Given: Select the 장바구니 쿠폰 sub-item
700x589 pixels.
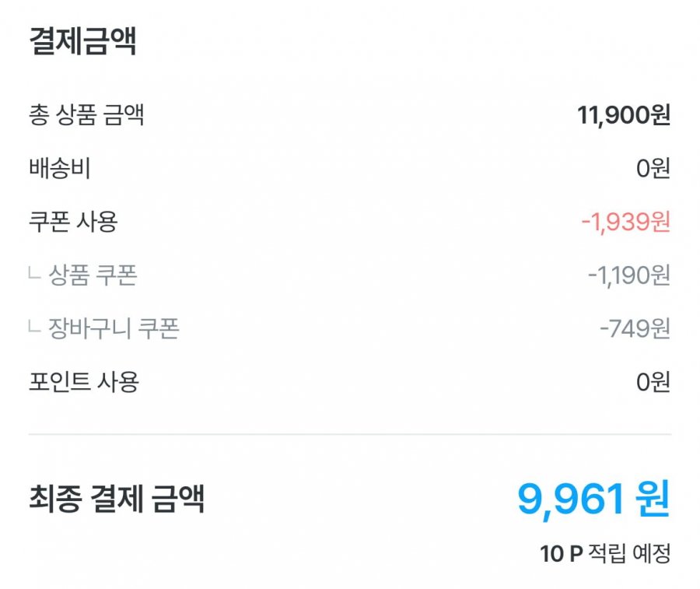Looking at the screenshot, I should pyautogui.click(x=114, y=329).
